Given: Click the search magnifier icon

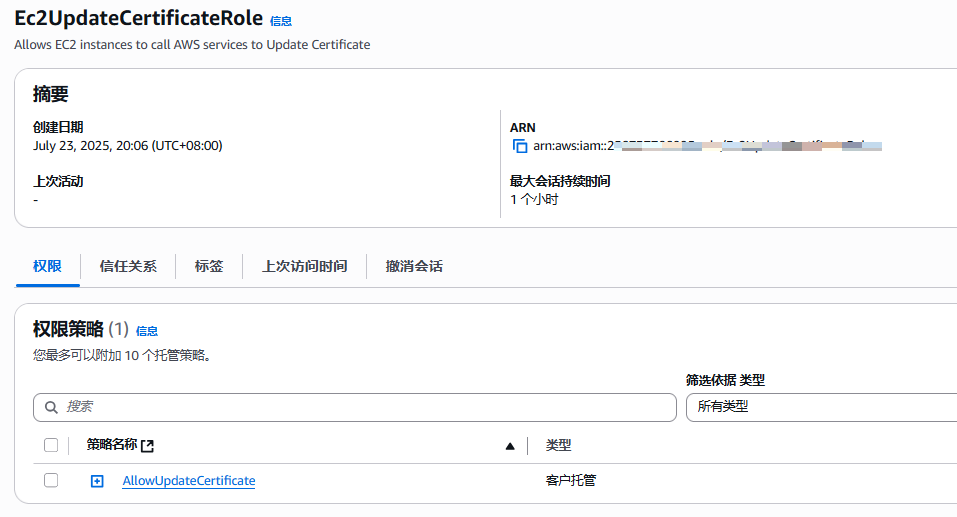Looking at the screenshot, I should pyautogui.click(x=51, y=407).
